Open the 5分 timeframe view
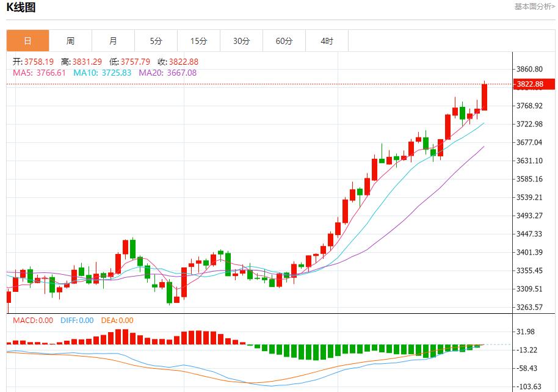This screenshot has height=392, width=558. pyautogui.click(x=156, y=41)
